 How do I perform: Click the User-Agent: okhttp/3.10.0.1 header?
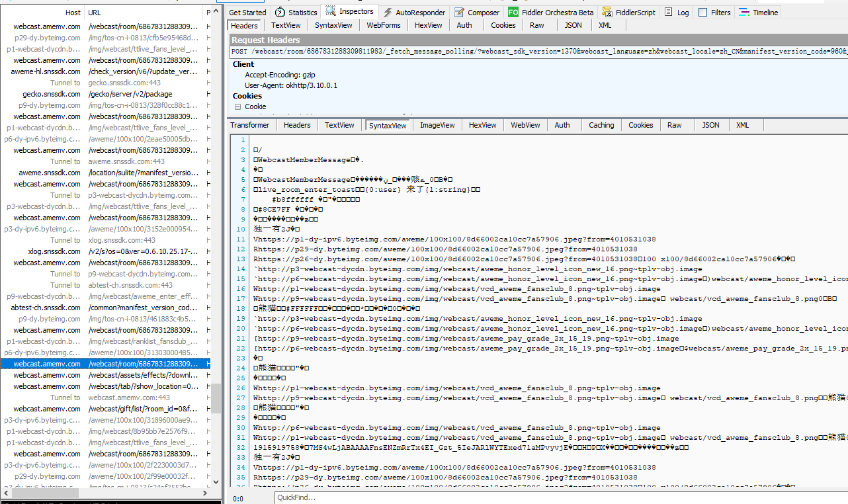[291, 85]
